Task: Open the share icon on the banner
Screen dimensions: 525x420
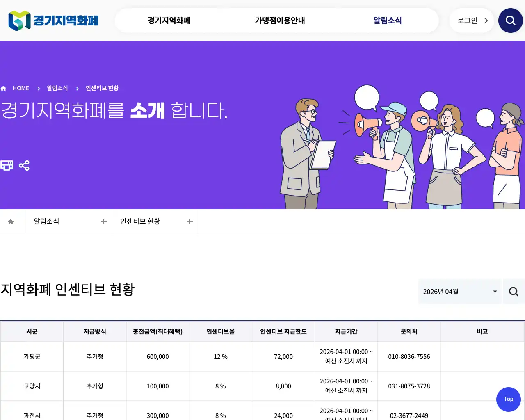Action: [x=25, y=165]
